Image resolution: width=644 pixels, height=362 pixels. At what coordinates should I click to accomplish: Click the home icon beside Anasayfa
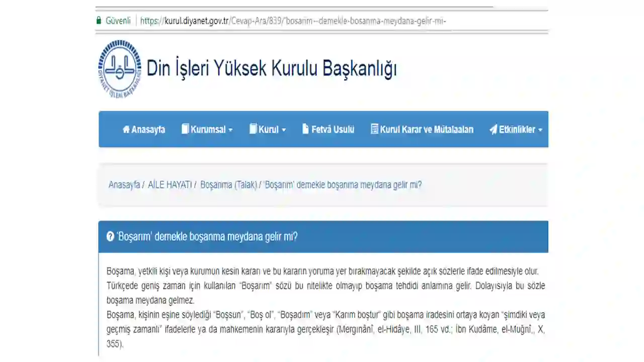(126, 129)
